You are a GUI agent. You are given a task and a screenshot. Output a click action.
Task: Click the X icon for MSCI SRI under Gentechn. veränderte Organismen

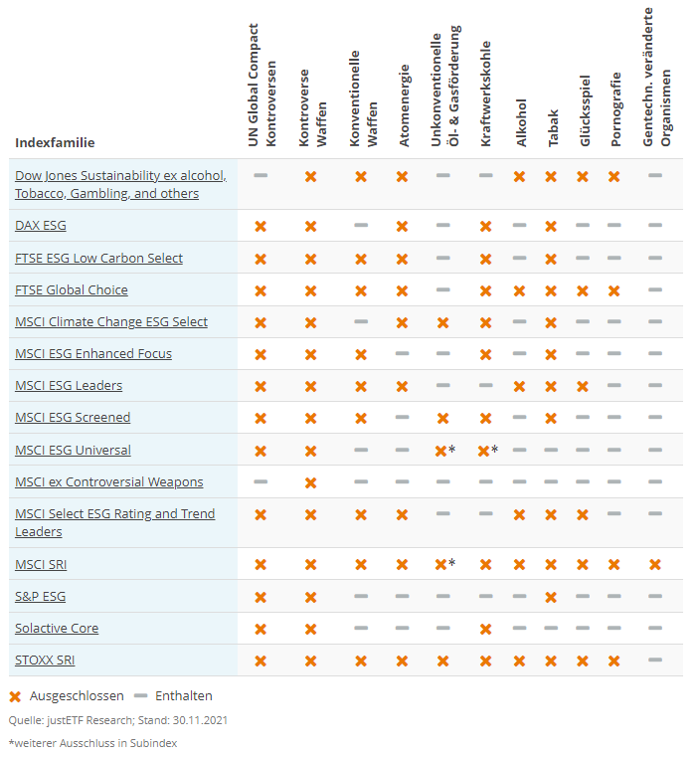point(655,564)
